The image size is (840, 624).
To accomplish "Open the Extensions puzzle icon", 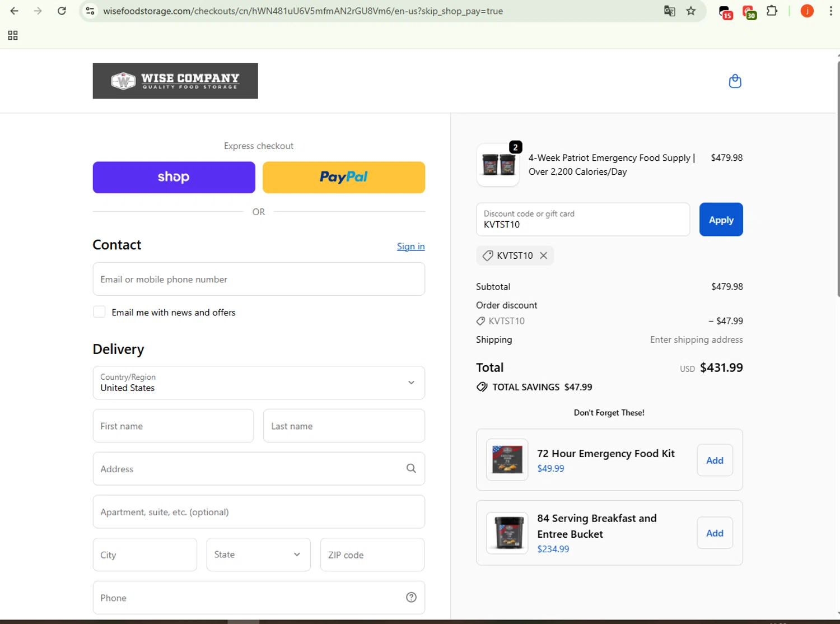I will [x=772, y=11].
